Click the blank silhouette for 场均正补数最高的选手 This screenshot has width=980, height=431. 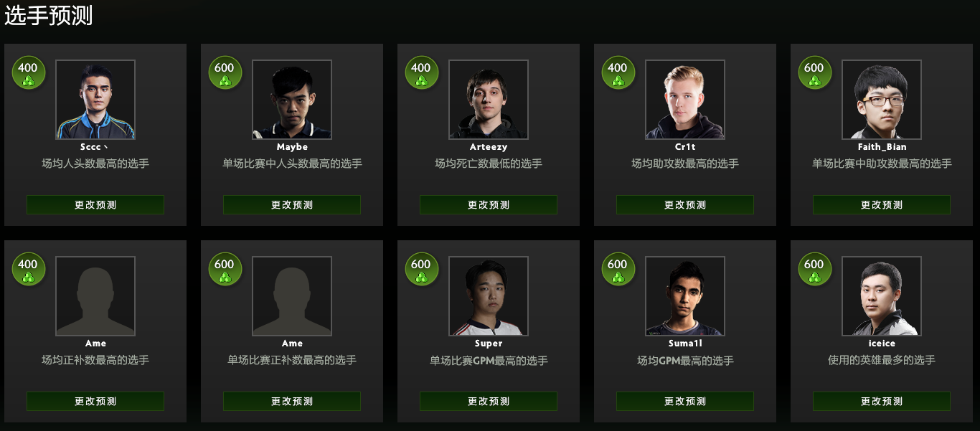click(x=95, y=296)
